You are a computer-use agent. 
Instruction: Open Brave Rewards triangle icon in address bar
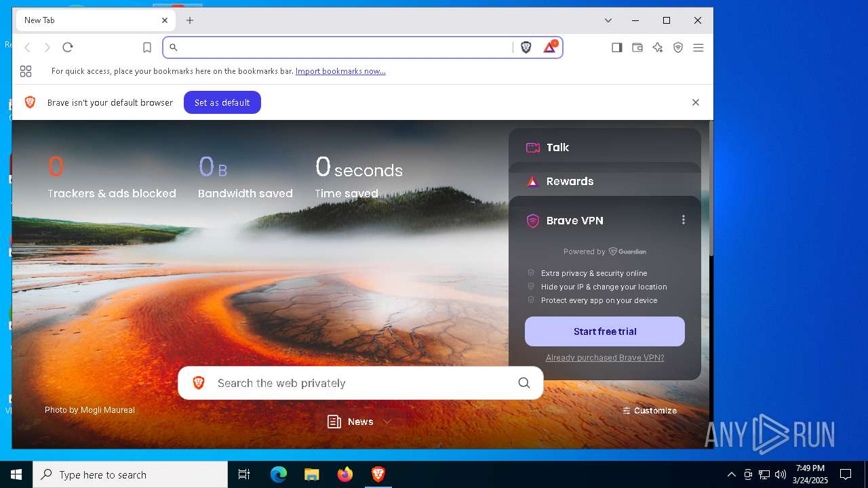550,47
